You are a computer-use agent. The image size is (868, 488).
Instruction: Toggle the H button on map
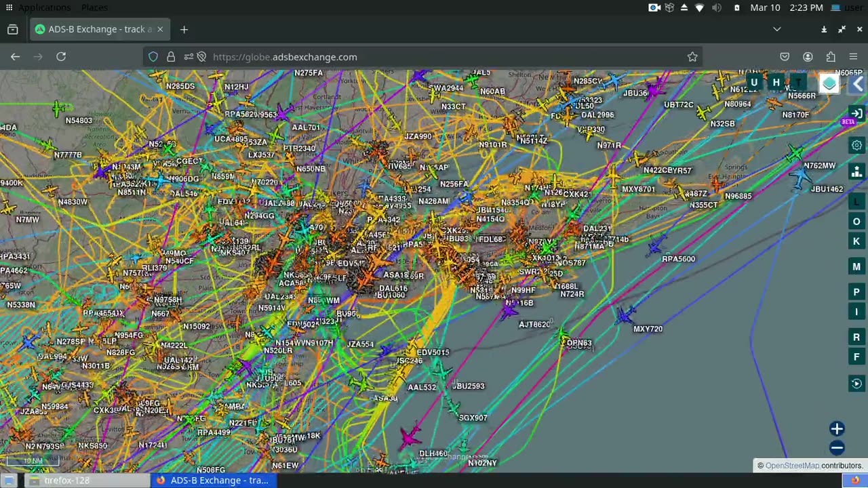[776, 83]
